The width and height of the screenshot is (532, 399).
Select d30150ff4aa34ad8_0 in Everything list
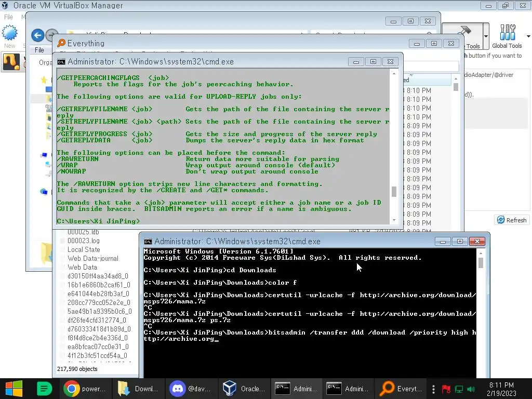point(98,276)
